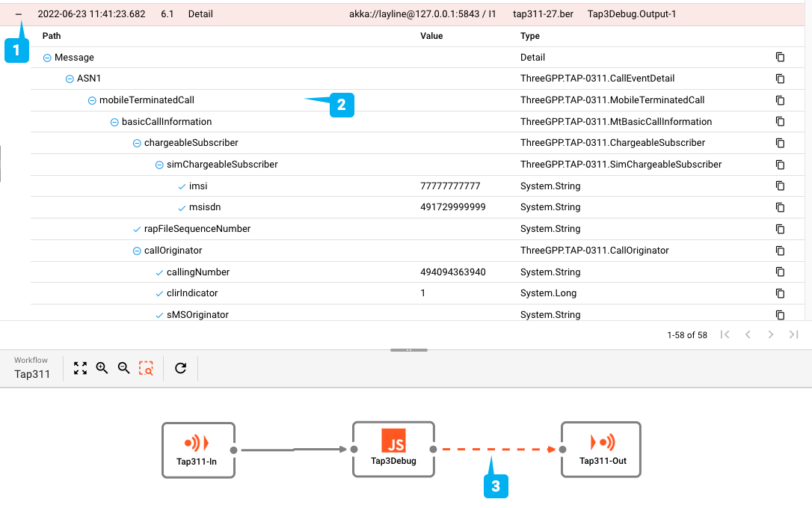Select the Tap311-Out output node
The height and width of the screenshot is (508, 812).
tap(603, 449)
